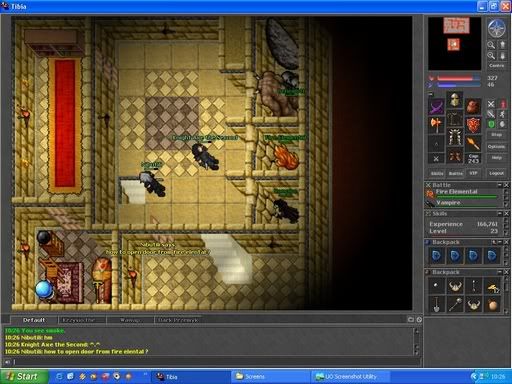Screen dimensions: 512x384
Task: Select the helmet equipment slot
Action: (x=454, y=99)
